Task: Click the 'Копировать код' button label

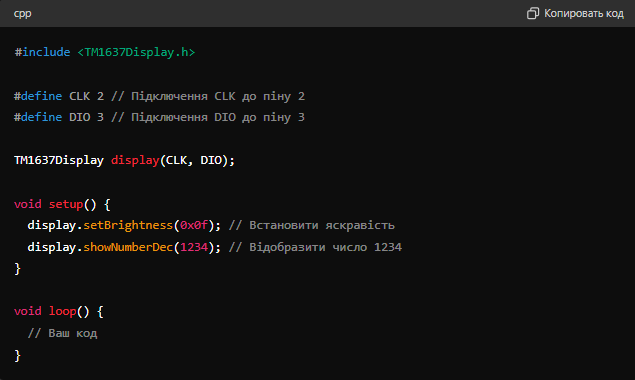Action: click(x=584, y=13)
